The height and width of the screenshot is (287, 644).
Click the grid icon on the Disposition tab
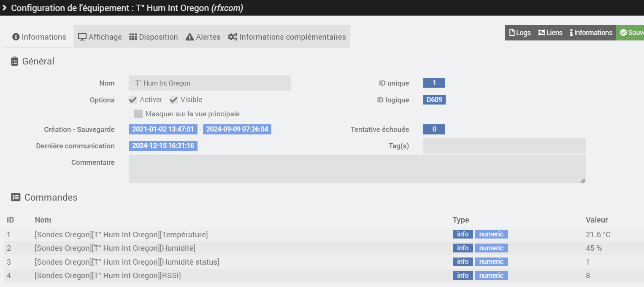click(133, 37)
